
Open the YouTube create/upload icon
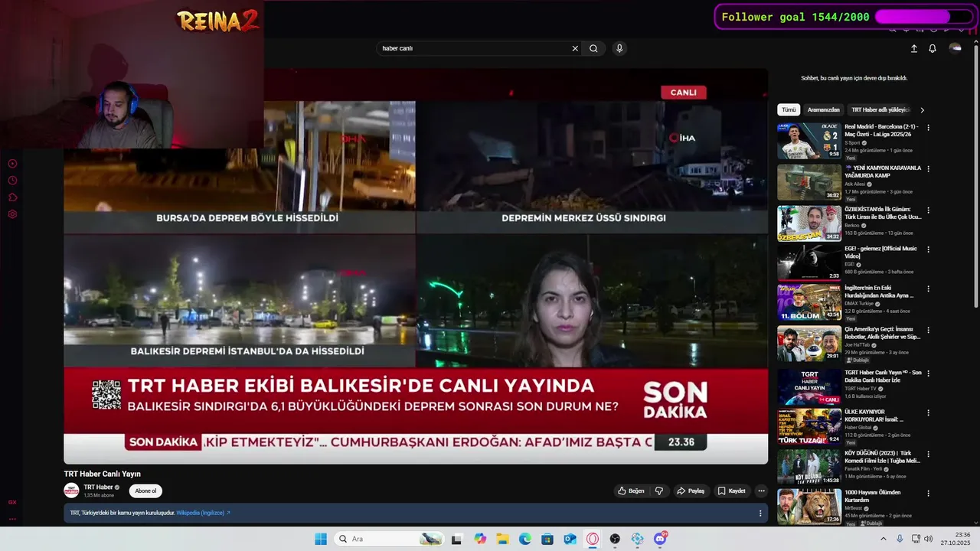tap(913, 48)
